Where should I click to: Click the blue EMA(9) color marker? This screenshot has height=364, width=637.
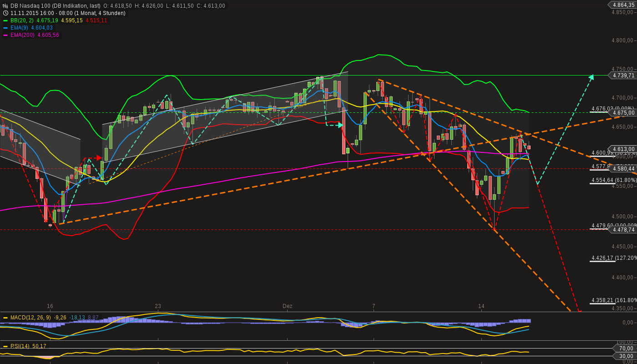5,28
